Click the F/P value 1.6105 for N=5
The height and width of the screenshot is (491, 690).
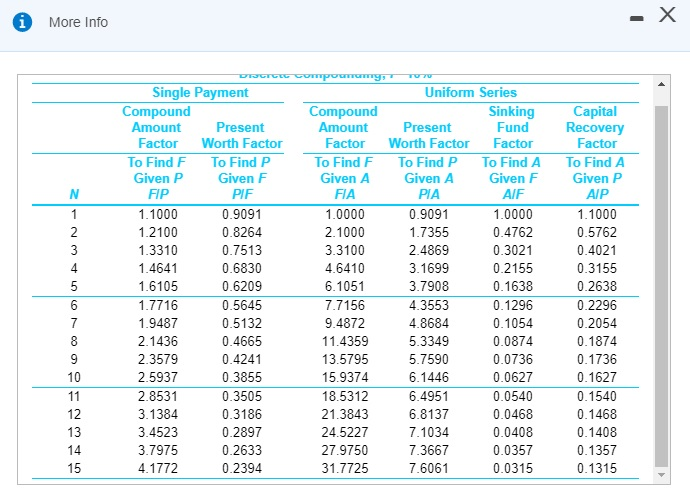click(158, 286)
